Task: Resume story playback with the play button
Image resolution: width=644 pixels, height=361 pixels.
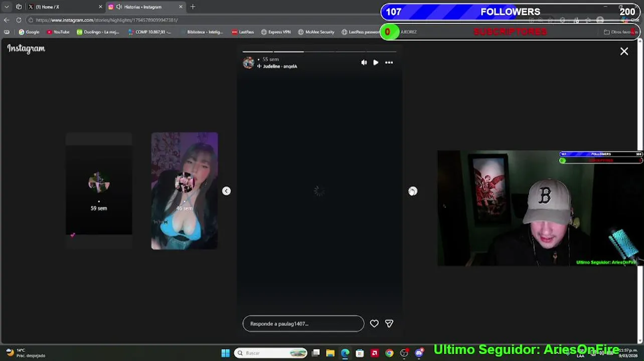Action: (x=376, y=63)
